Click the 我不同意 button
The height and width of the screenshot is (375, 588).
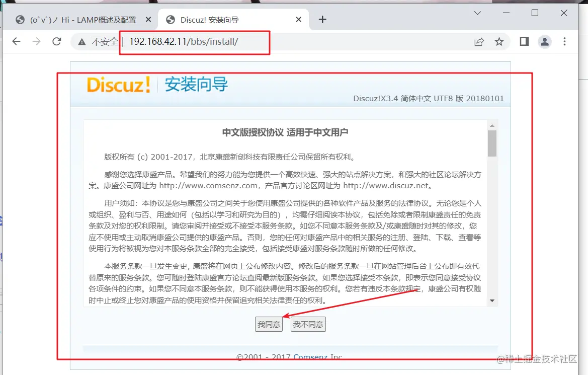[x=308, y=324]
